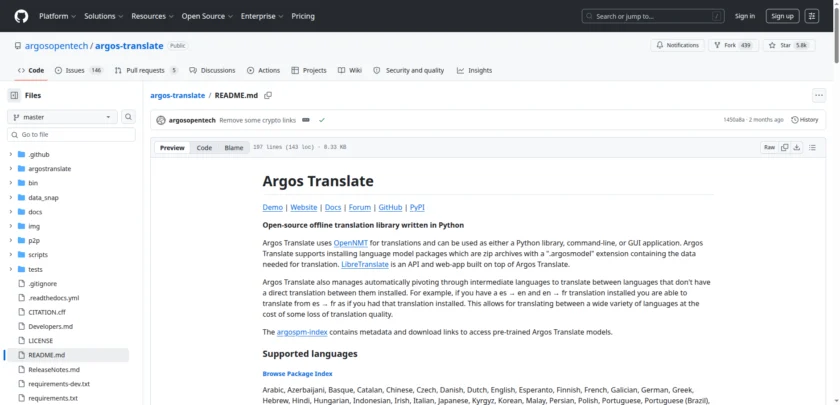Open CITATION.cff file
This screenshot has width=840, height=405.
click(x=47, y=312)
